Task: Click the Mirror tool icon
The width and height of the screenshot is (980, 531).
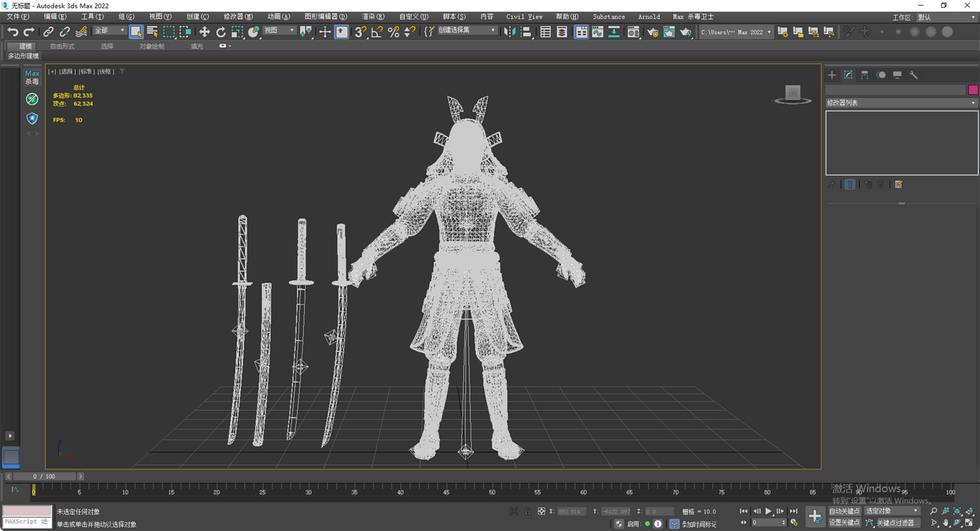Action: click(511, 31)
